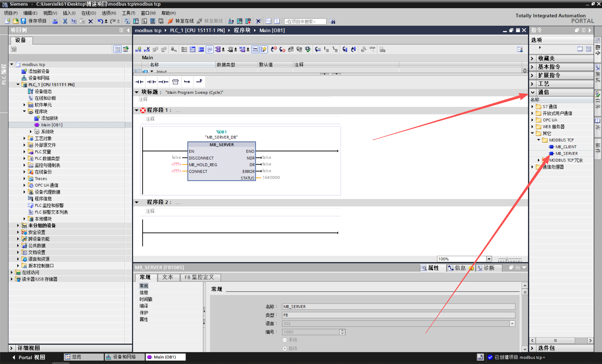Click the Print icon in toolbar
This screenshot has height=364, width=602.
pyautogui.click(x=55, y=21)
